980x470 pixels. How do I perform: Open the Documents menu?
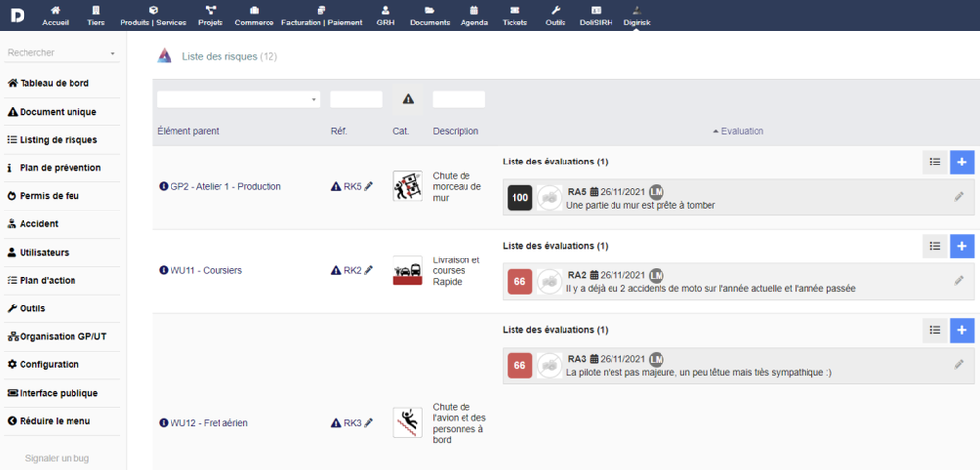(429, 16)
